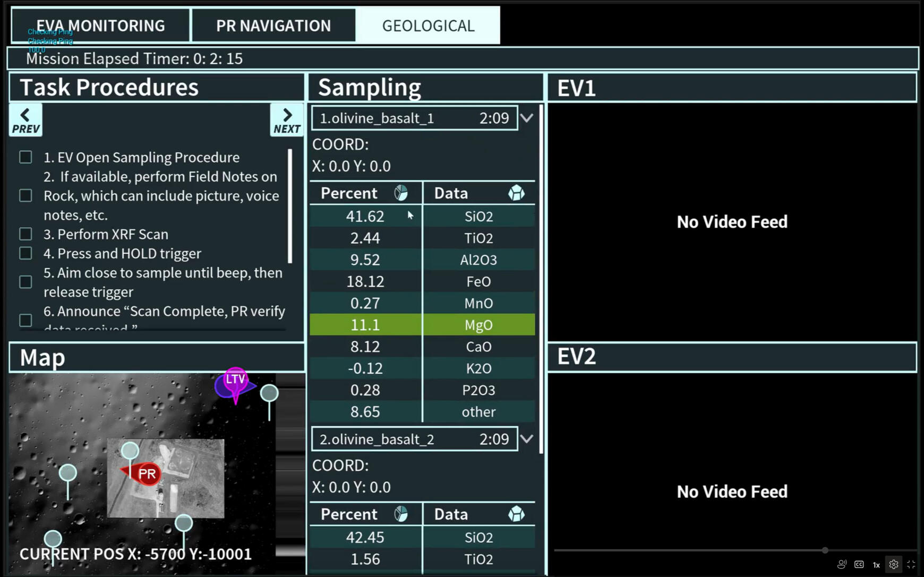Tick the 'Perform XRF Scan' checkbox
924x577 pixels.
(x=25, y=234)
